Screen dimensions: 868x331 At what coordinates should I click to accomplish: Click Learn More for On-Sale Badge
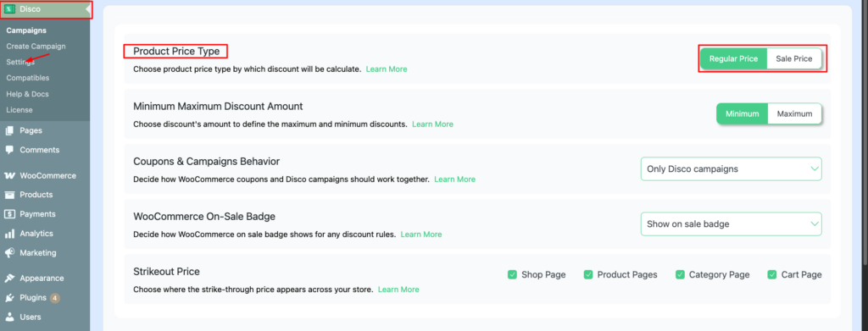pyautogui.click(x=421, y=234)
